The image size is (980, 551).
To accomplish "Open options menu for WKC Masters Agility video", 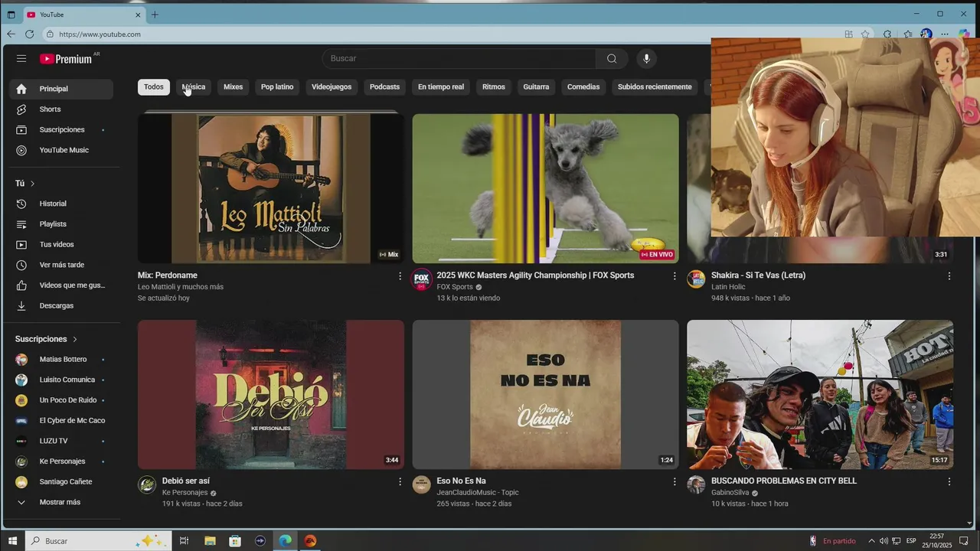I will pyautogui.click(x=675, y=276).
